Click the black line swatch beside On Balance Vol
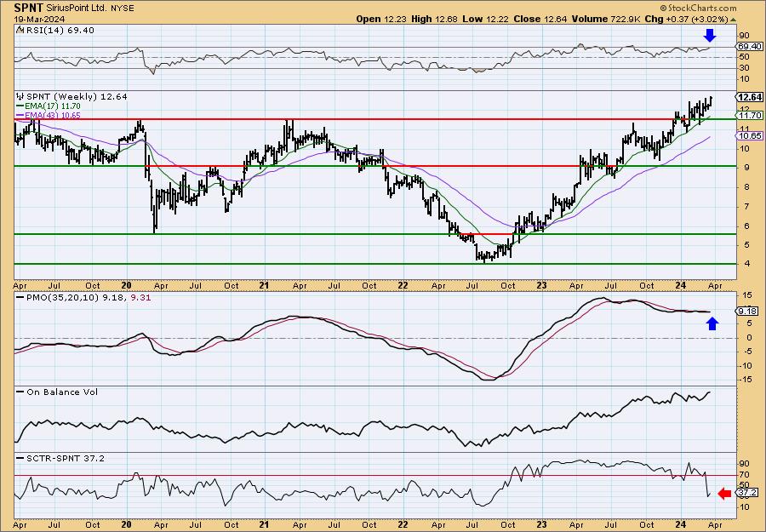766x532 pixels. [x=20, y=392]
